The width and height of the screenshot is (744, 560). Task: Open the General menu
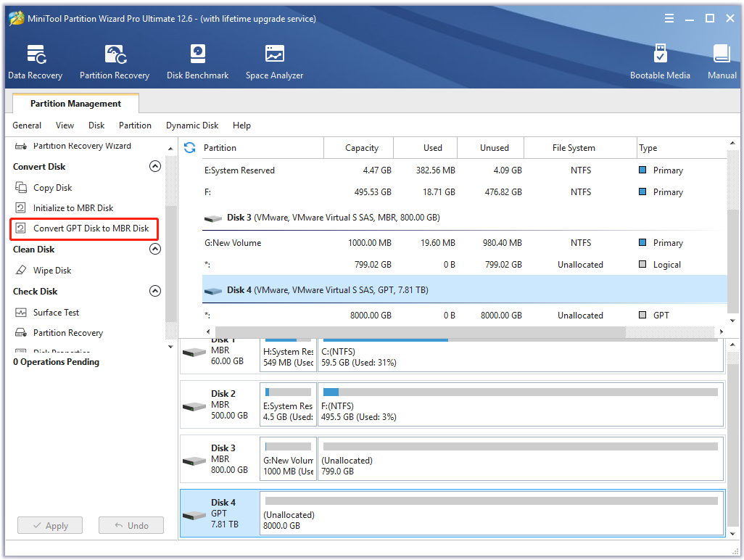[27, 125]
